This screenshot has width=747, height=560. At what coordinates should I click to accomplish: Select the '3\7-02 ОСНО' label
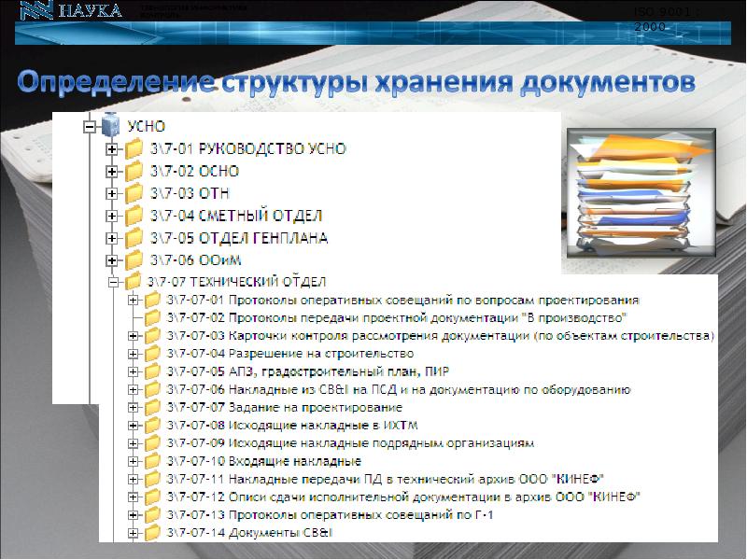click(194, 172)
